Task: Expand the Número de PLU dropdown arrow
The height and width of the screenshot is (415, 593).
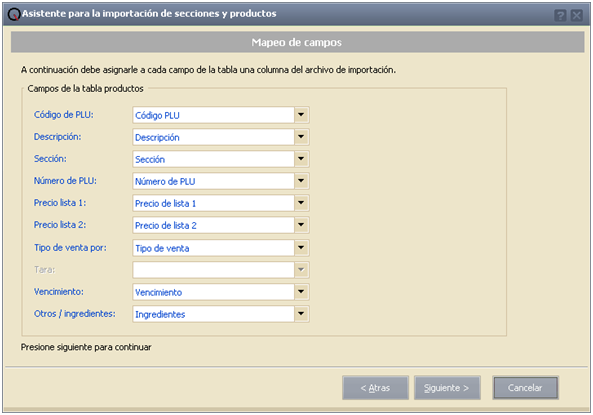Action: 301,181
